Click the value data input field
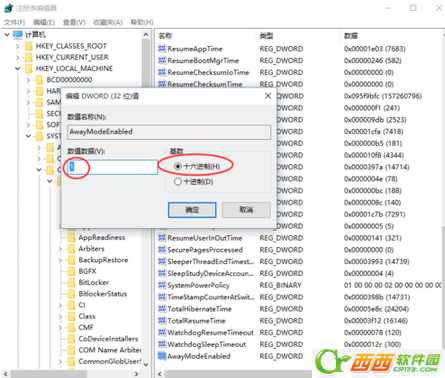445x378 pixels. (x=113, y=167)
